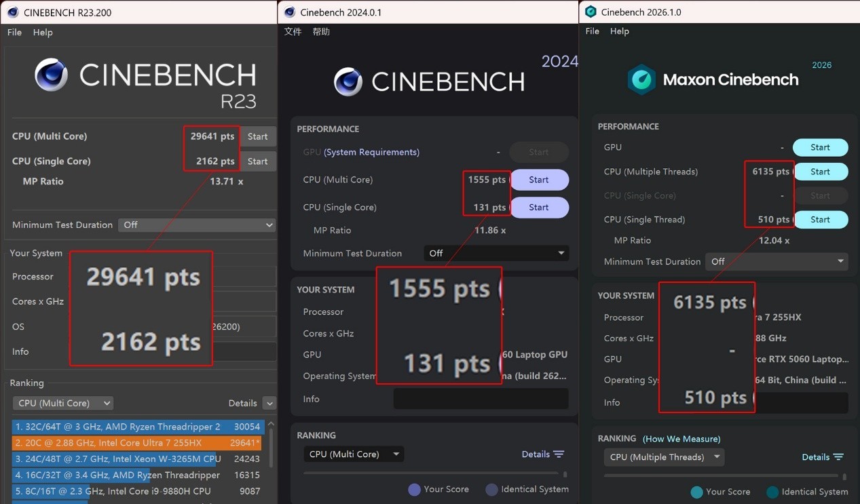Click the 11.86 x MP Ratio value in Cinebench 2024

pyautogui.click(x=490, y=231)
